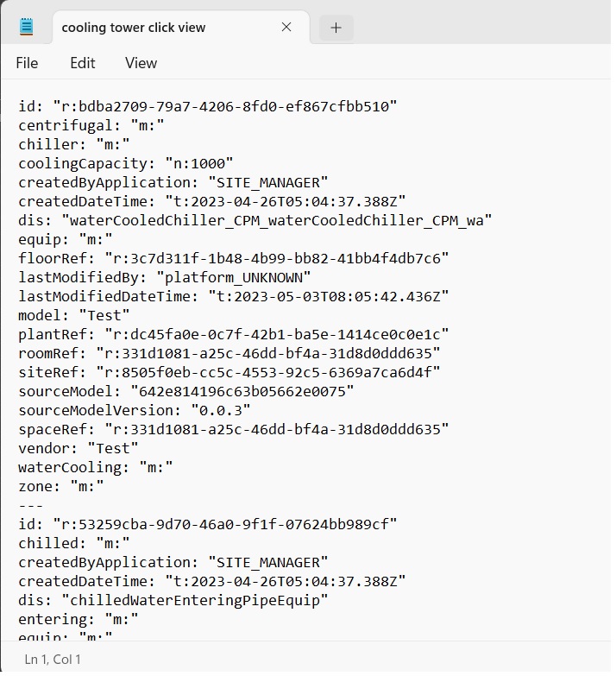Viewport: 616px width, 676px height.
Task: Click the dis waterCooledChiller text line
Action: [255, 221]
